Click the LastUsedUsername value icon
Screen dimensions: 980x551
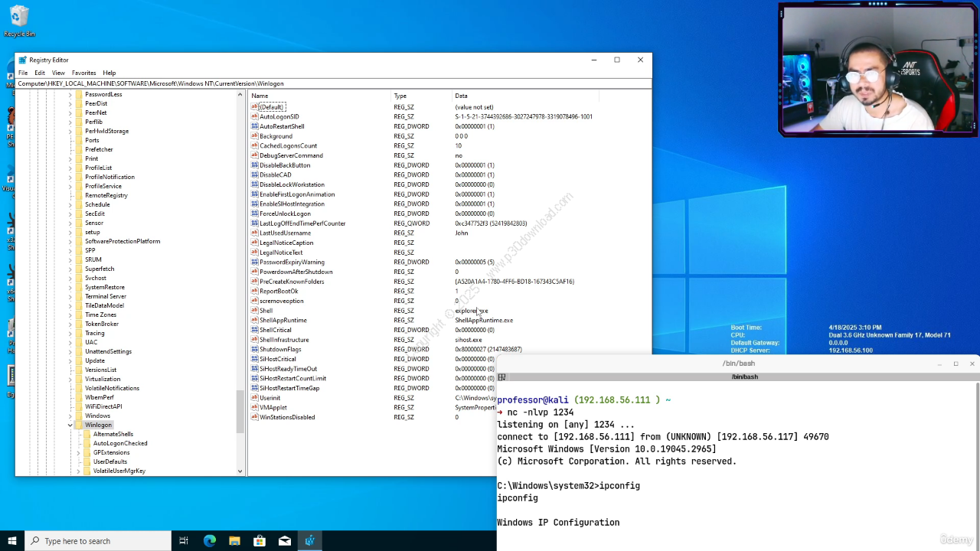click(x=255, y=233)
